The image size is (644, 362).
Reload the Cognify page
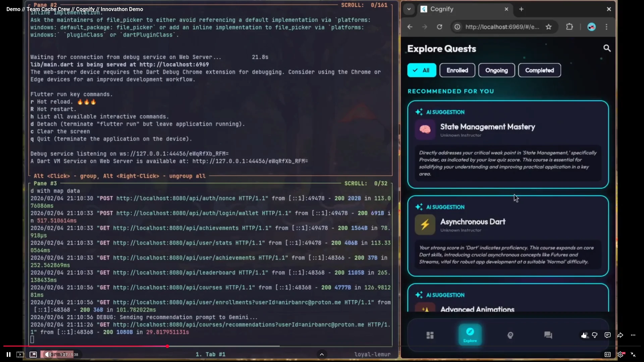[x=439, y=27]
